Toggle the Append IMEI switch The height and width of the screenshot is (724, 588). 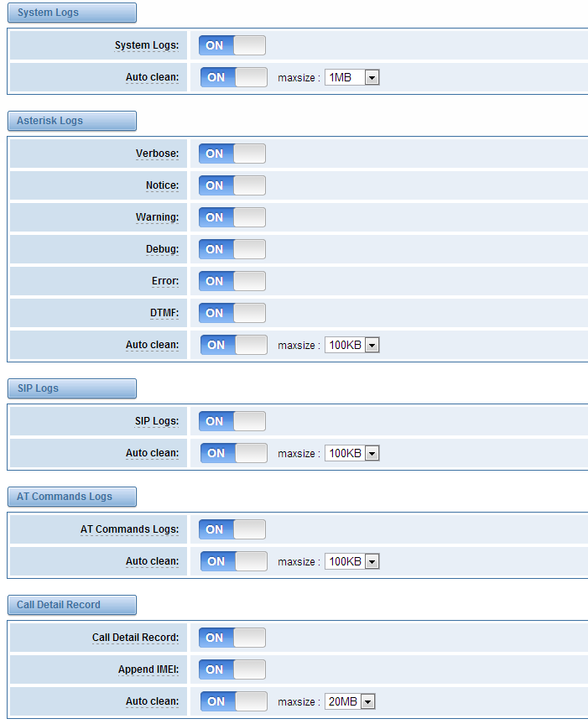pos(232,669)
